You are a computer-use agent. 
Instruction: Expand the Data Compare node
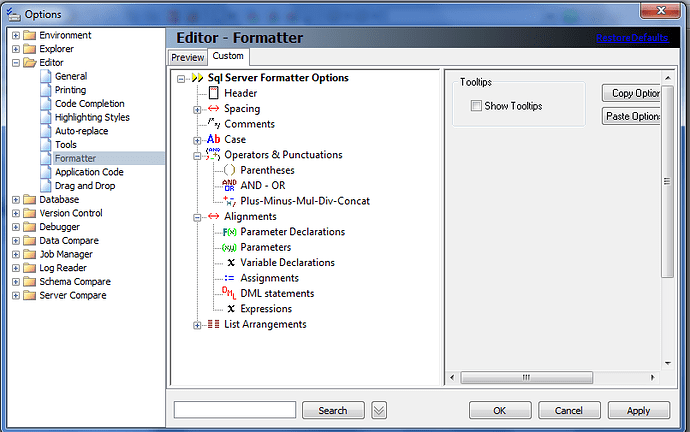[x=16, y=241]
